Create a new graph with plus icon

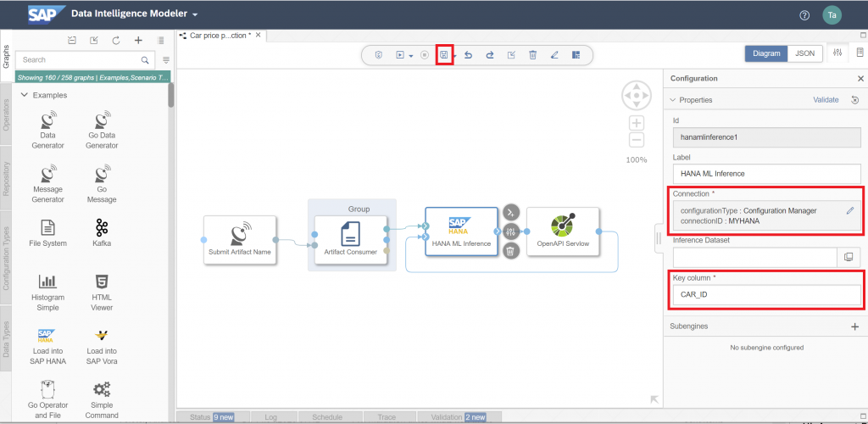138,41
